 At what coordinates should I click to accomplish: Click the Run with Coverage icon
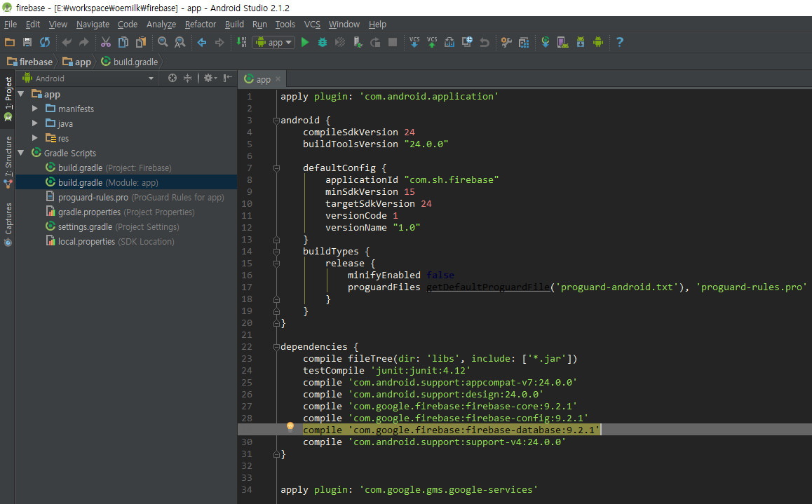pyautogui.click(x=340, y=43)
